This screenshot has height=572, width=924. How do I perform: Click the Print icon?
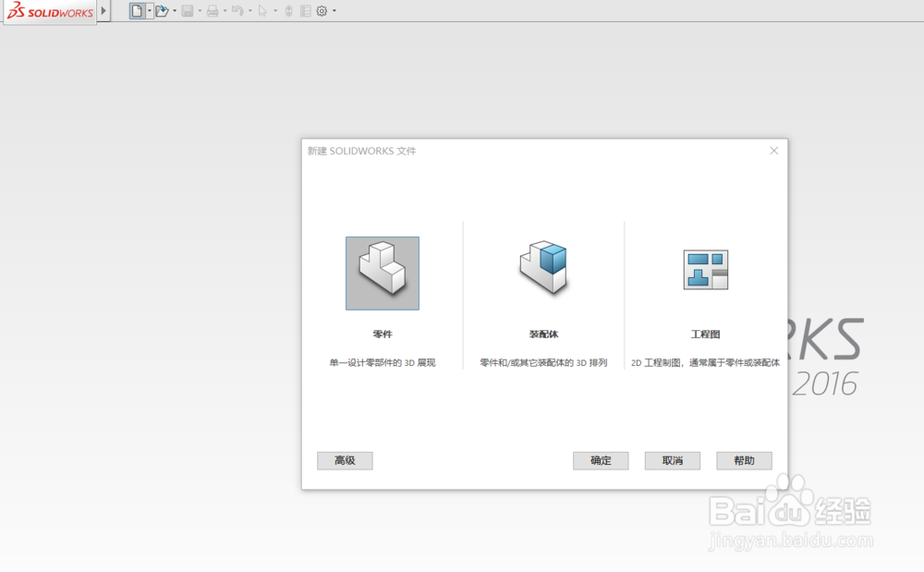click(213, 10)
